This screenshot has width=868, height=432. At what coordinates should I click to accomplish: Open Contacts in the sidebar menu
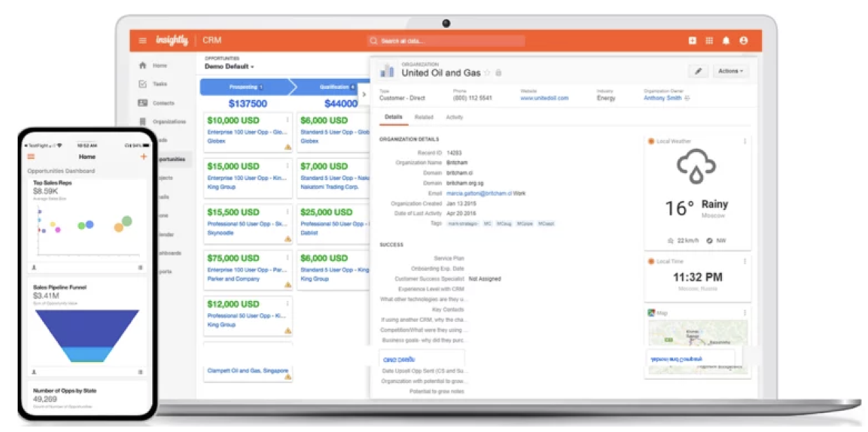click(163, 103)
